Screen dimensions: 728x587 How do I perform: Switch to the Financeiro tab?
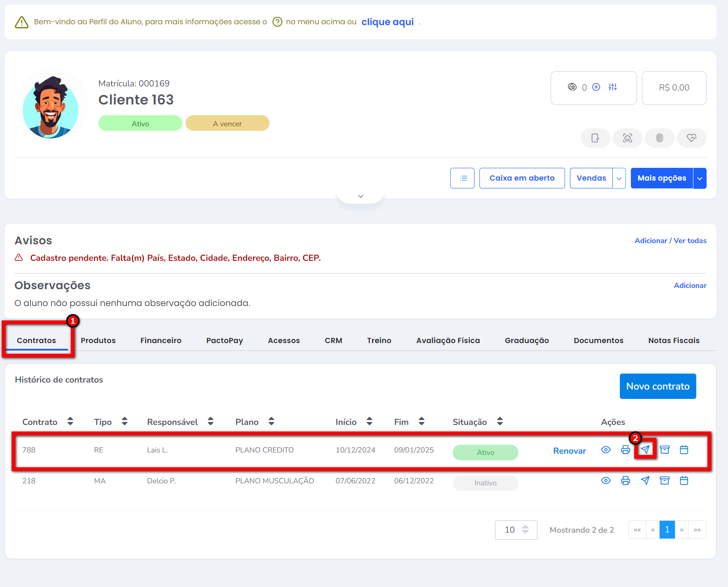click(x=160, y=341)
